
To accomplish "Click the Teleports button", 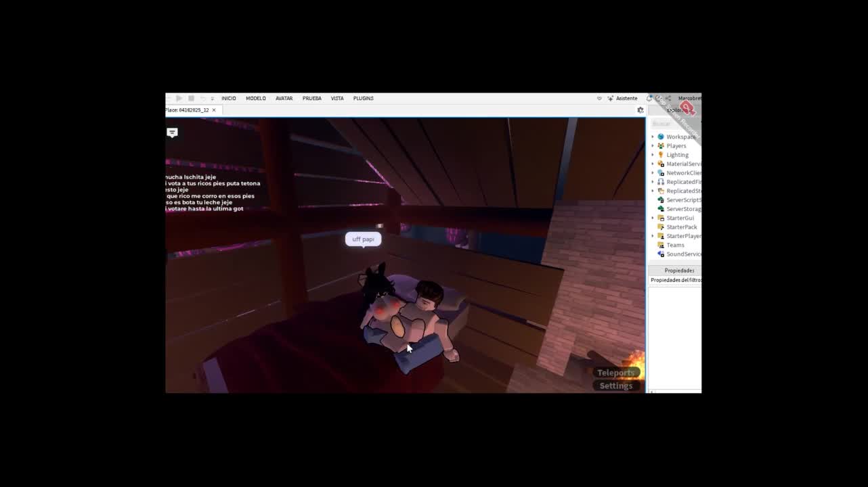I will click(615, 373).
